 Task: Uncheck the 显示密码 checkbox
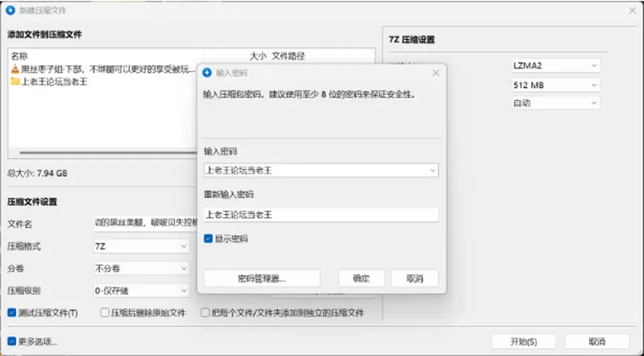pyautogui.click(x=208, y=239)
